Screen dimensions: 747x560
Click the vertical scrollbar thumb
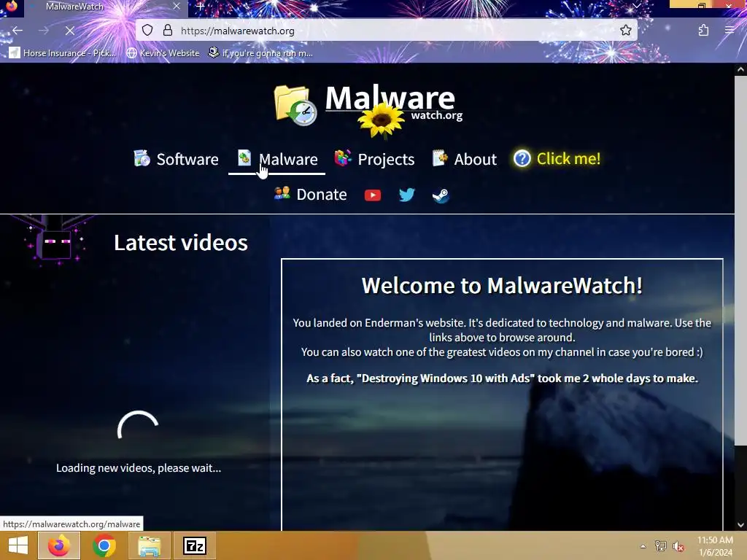(740, 260)
